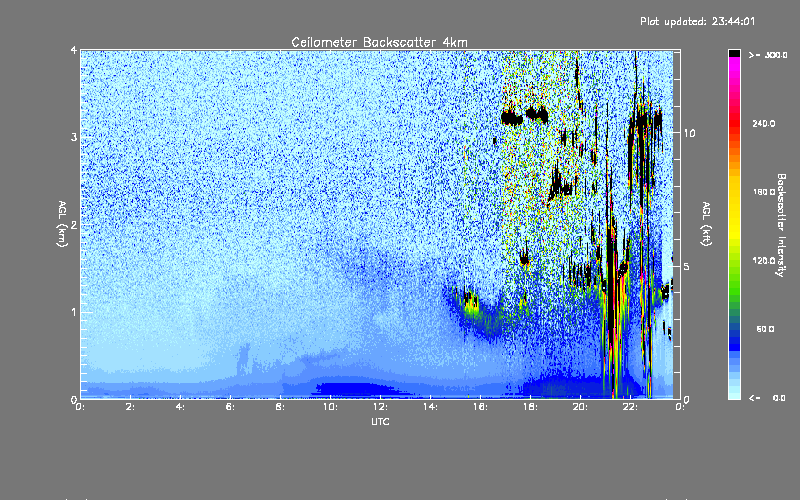Click the '1' km tick label

74,312
